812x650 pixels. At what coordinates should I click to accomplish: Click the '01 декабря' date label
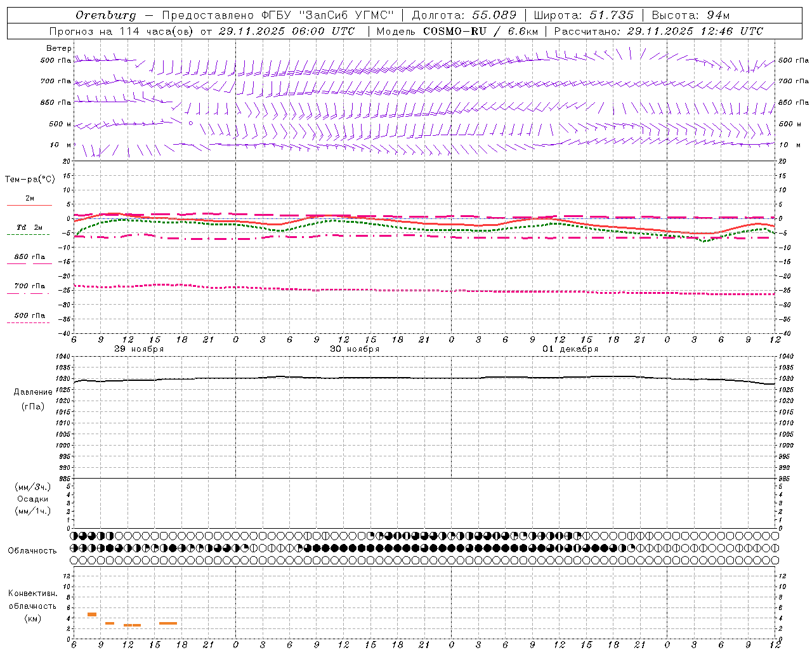tap(570, 349)
